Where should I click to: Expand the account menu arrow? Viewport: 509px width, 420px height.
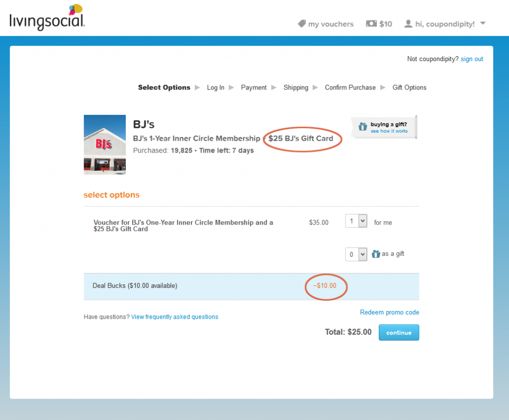pyautogui.click(x=483, y=24)
